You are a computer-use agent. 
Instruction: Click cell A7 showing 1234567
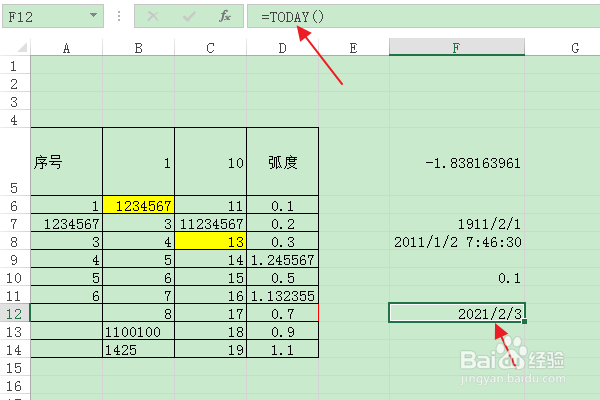[67, 224]
